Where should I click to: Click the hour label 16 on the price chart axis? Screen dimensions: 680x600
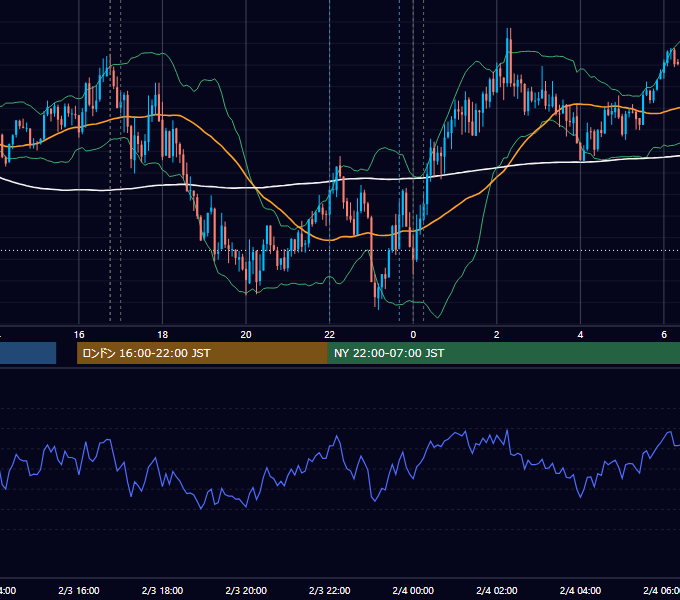pyautogui.click(x=79, y=335)
